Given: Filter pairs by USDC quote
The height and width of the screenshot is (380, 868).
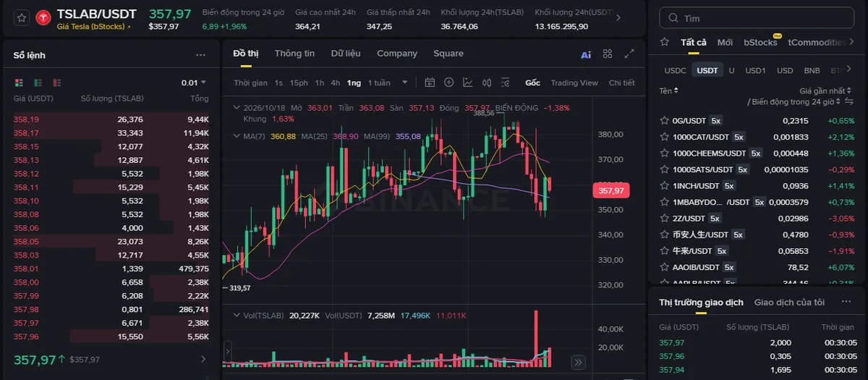Looking at the screenshot, I should point(675,70).
